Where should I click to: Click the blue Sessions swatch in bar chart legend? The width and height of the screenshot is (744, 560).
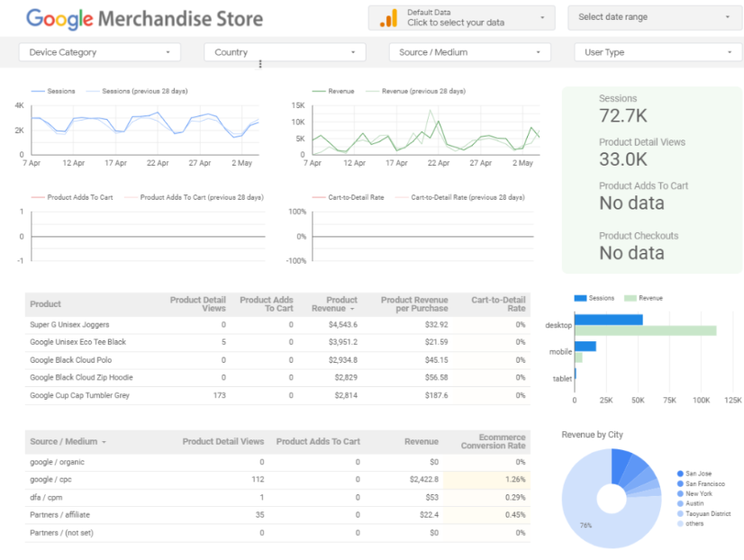pos(580,298)
